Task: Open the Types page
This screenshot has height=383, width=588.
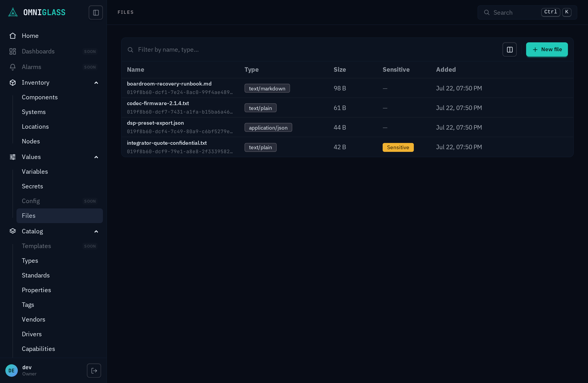Action: pos(59,261)
